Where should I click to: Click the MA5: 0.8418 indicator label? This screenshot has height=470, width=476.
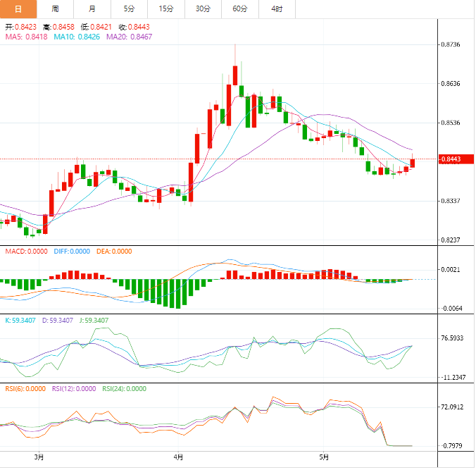click(27, 37)
